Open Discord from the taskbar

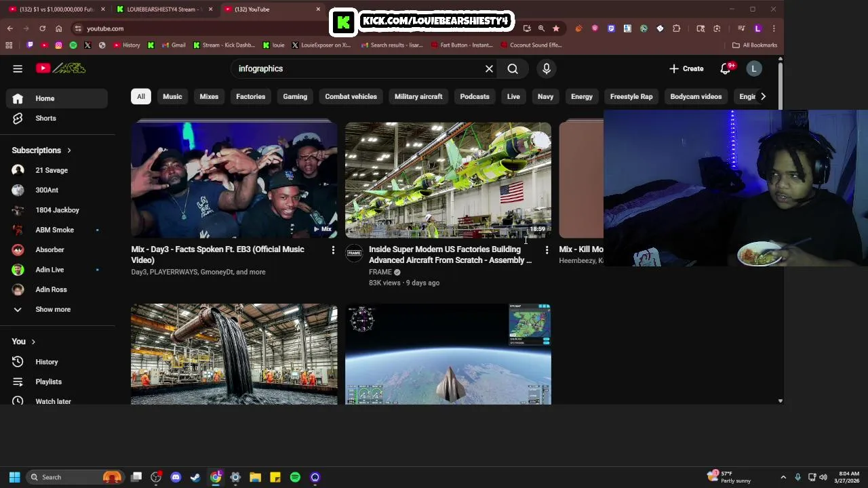176,477
